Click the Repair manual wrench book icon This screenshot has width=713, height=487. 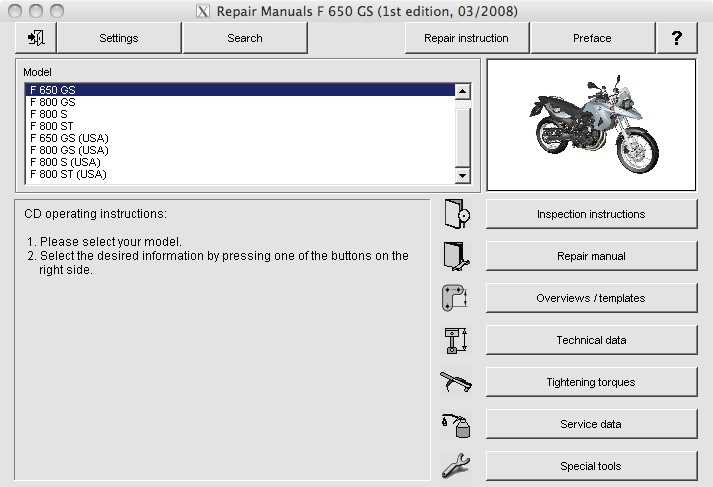click(x=457, y=256)
